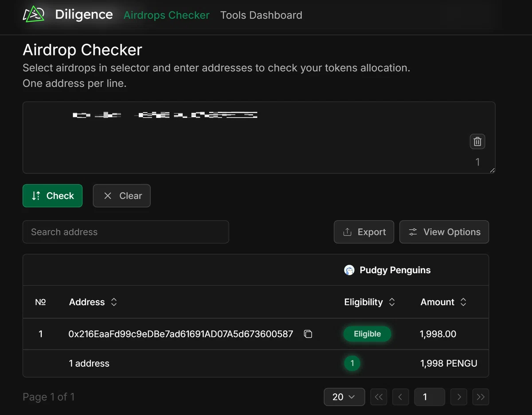Click the '1 address' summary cell
Viewport: 532px width, 415px height.
click(x=89, y=363)
